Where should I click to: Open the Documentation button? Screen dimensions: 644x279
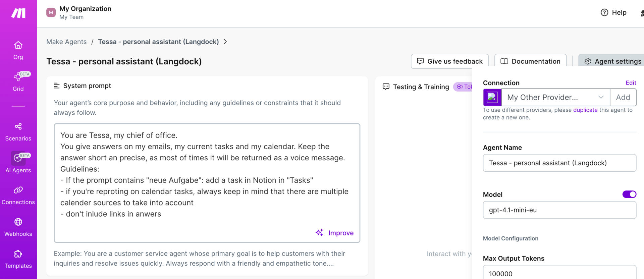(530, 61)
